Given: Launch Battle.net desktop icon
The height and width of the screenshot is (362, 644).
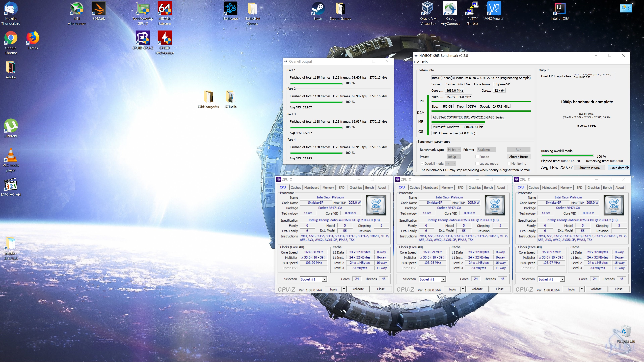Looking at the screenshot, I should [230, 11].
